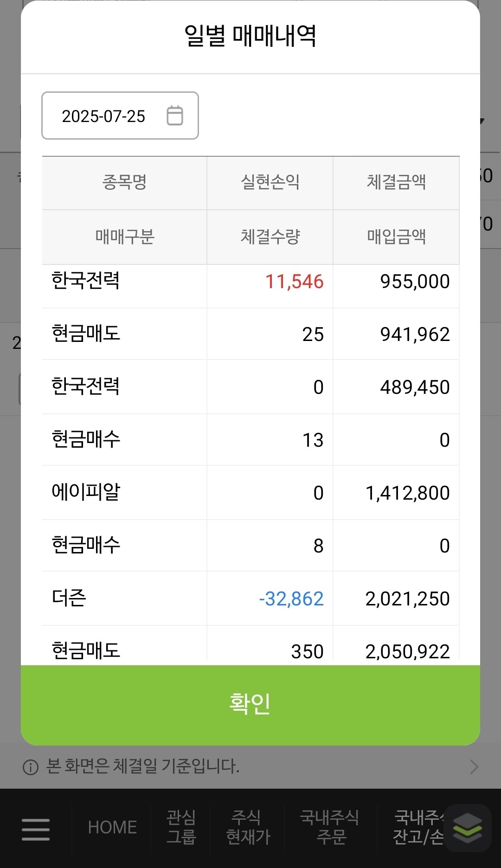
Task: Select the date field showing 2025-07-25
Action: tap(120, 116)
